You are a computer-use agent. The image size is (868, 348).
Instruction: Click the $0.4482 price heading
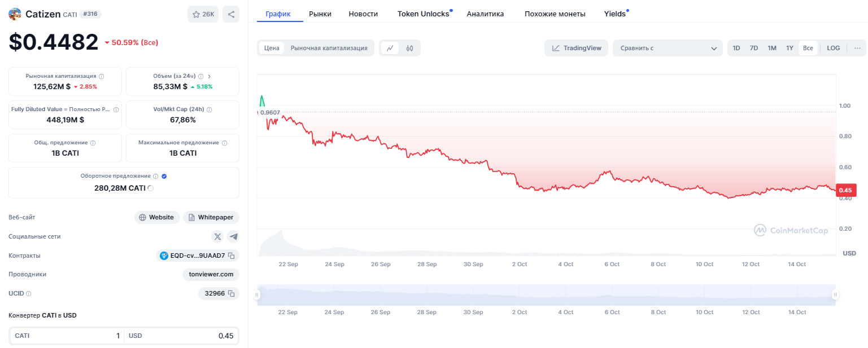click(x=54, y=42)
